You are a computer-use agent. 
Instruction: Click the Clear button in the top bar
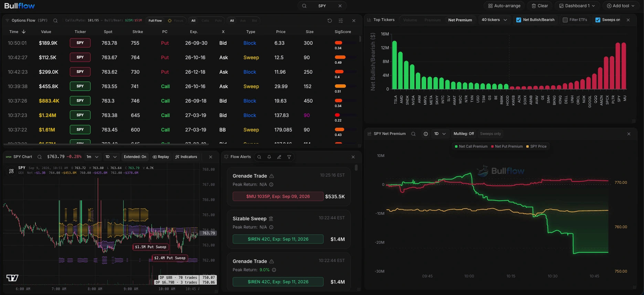click(540, 6)
